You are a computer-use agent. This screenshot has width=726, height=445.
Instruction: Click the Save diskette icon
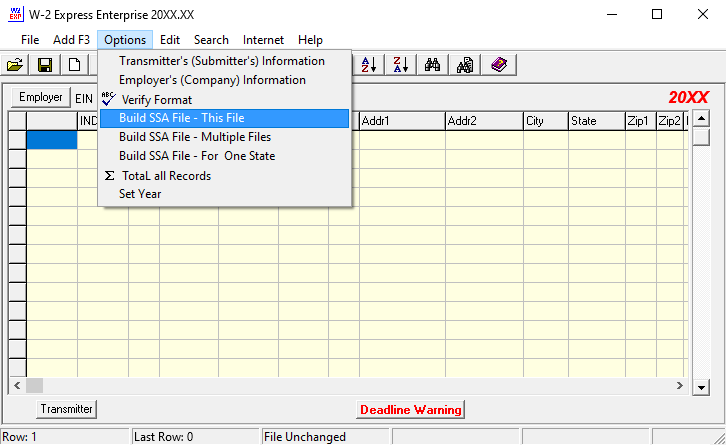pos(45,65)
